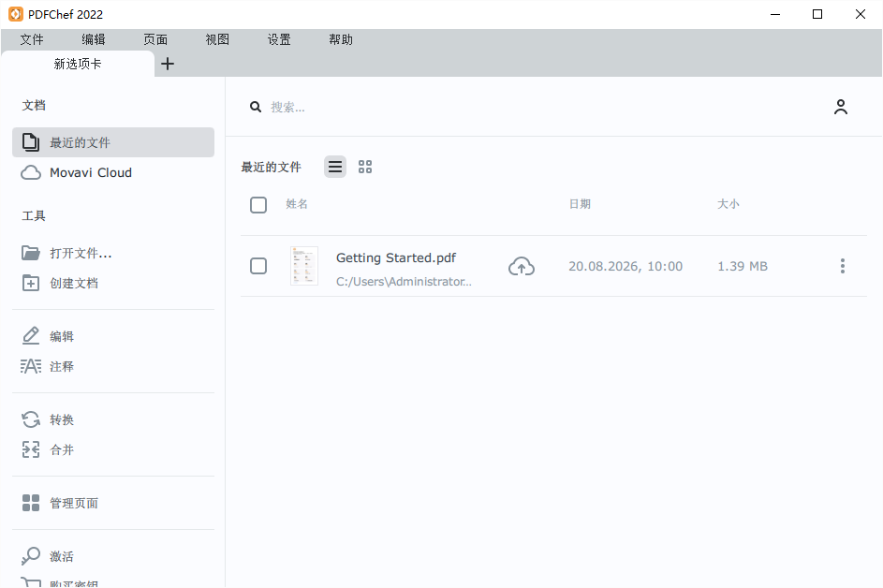883x588 pixels.
Task: Switch to list view layout
Action: [335, 167]
